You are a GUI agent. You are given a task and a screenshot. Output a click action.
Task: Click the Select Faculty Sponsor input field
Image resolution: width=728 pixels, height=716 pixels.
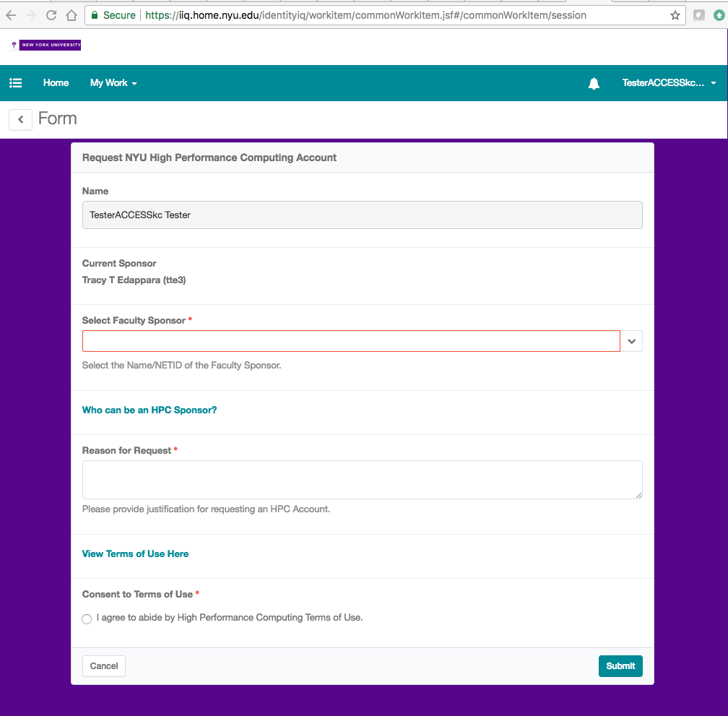351,341
